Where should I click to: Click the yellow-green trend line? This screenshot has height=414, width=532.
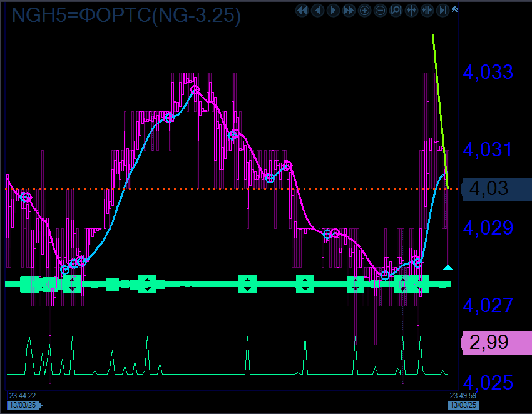tap(440, 109)
